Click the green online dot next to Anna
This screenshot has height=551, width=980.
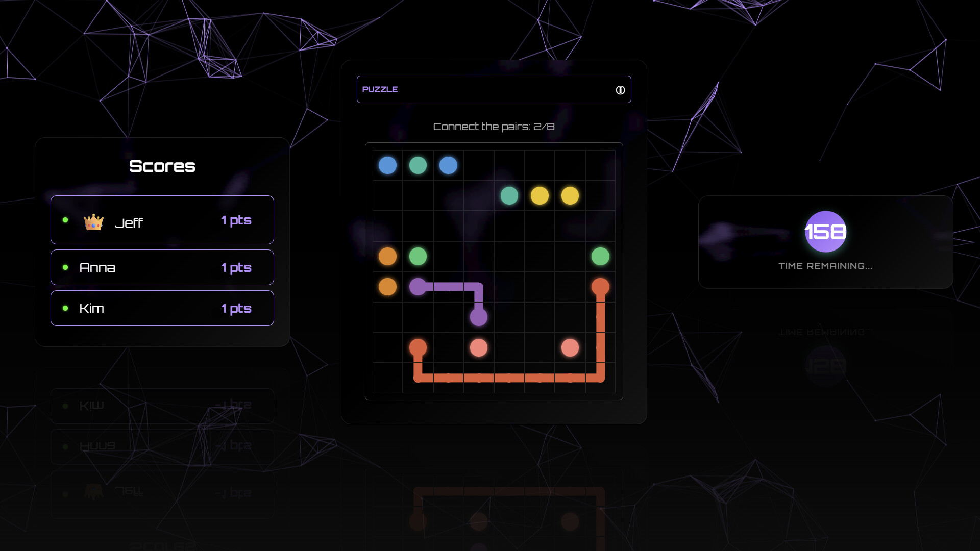(65, 267)
